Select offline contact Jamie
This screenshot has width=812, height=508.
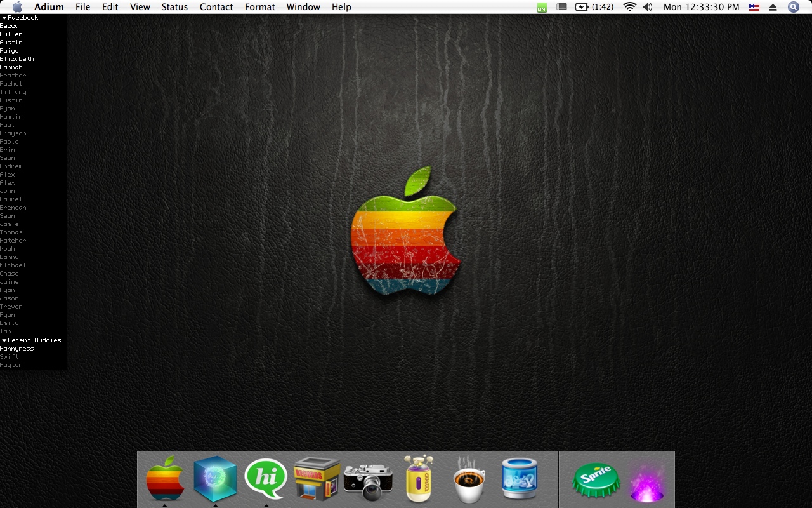10,224
